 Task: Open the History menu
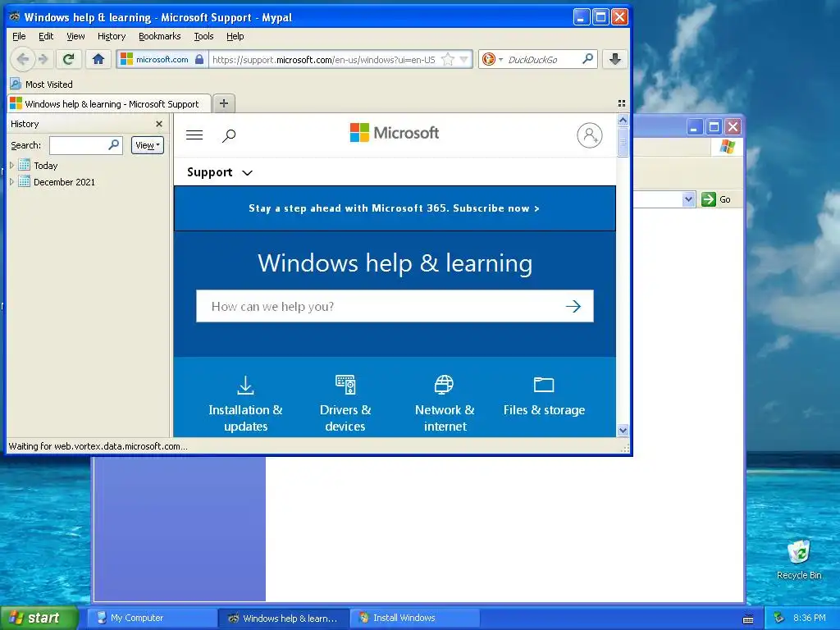[112, 36]
